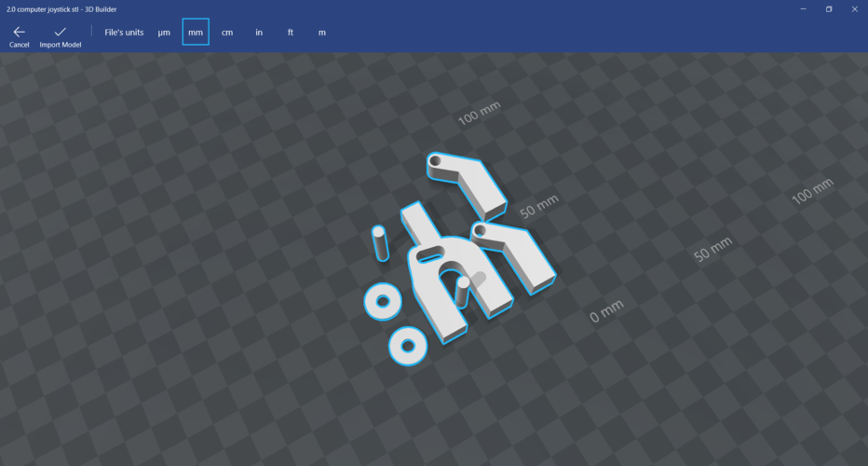The image size is (868, 466).
Task: Select in (inches) as file's units
Action: [x=259, y=32]
